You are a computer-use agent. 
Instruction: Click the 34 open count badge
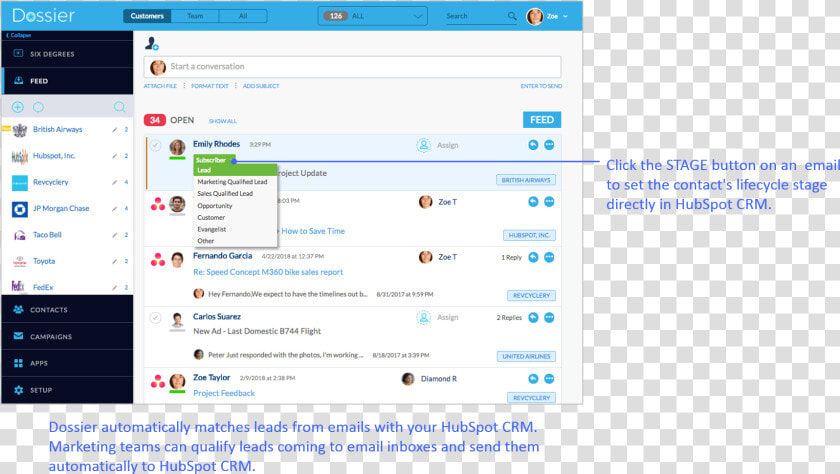pyautogui.click(x=154, y=120)
